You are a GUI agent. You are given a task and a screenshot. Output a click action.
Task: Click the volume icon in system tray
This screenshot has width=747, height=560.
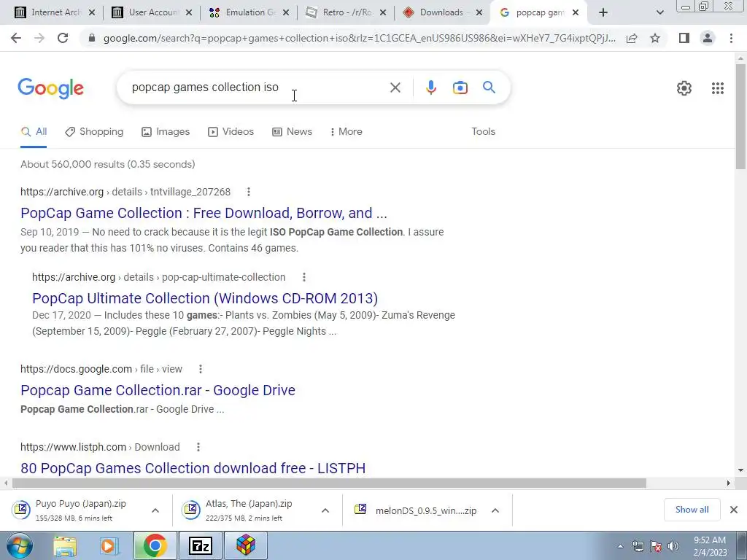(673, 546)
